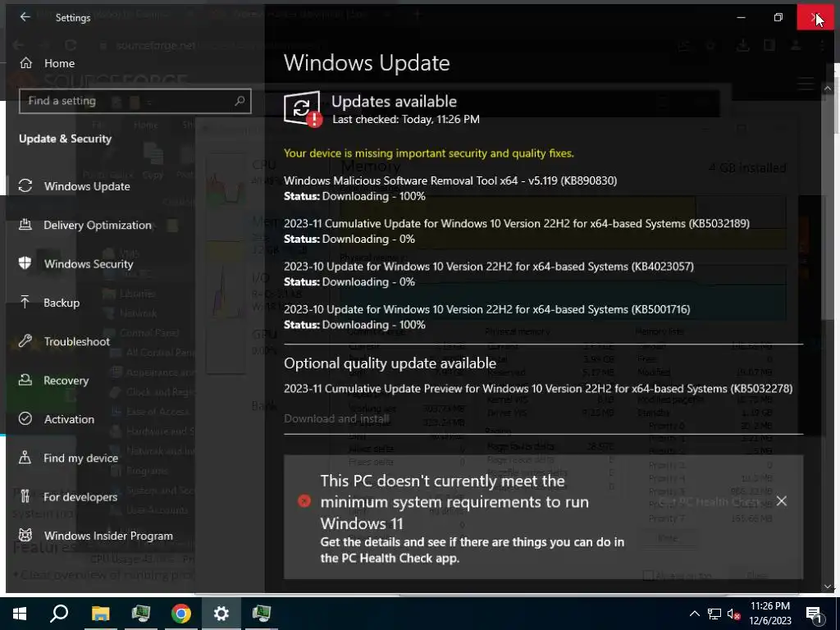Screen dimensions: 840x630
Task: Open the notification center icon
Action: coord(815,614)
